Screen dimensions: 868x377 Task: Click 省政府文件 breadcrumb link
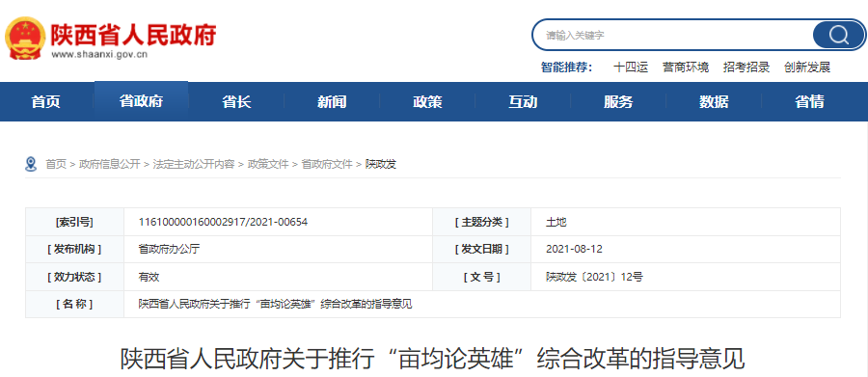327,164
